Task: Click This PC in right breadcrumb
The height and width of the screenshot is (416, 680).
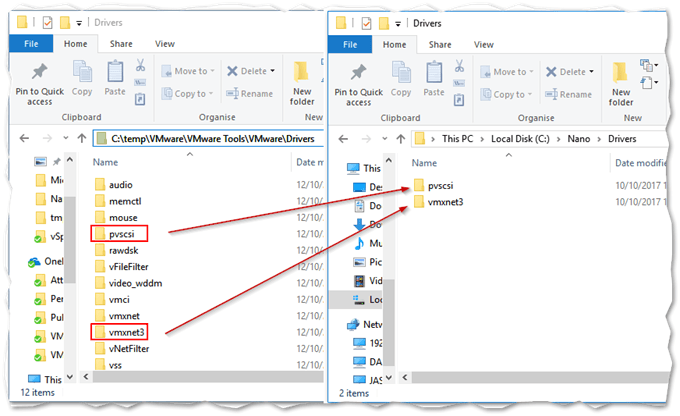Action: click(x=458, y=139)
